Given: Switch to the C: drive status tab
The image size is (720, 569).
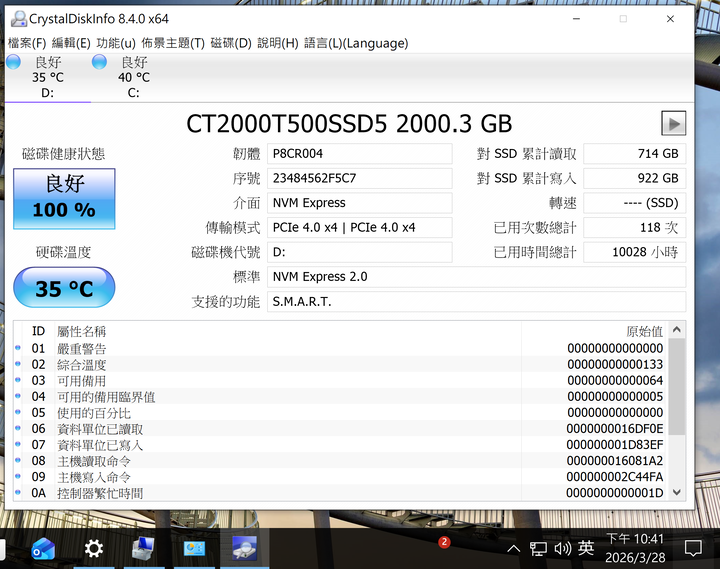Looking at the screenshot, I should 133,78.
